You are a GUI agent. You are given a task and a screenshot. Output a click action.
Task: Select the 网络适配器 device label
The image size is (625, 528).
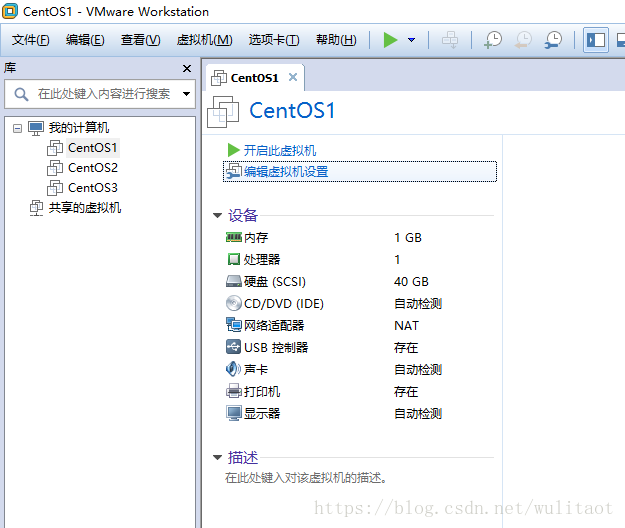pos(274,326)
